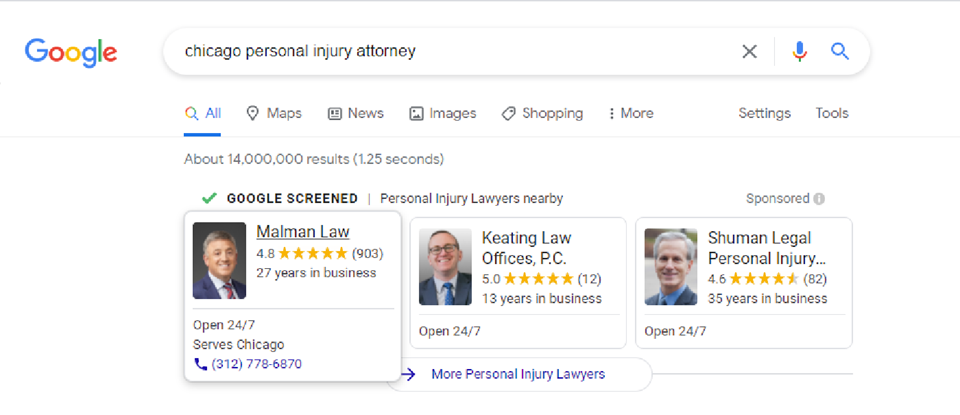
Task: Click the phone icon in Malman Law card
Action: pyautogui.click(x=200, y=364)
